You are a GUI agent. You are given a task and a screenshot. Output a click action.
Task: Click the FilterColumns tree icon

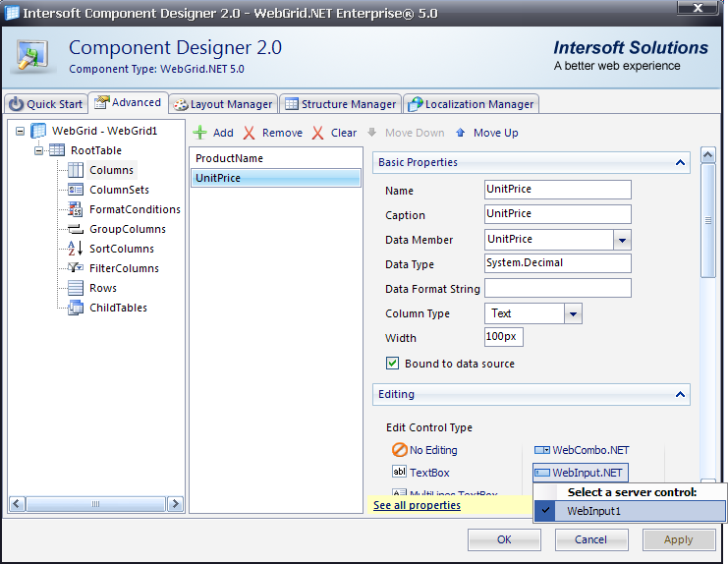pos(76,268)
